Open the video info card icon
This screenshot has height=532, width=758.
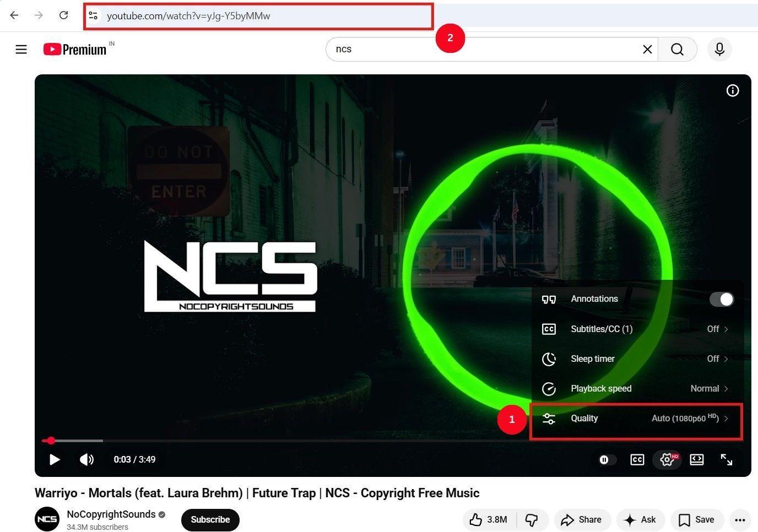[733, 90]
